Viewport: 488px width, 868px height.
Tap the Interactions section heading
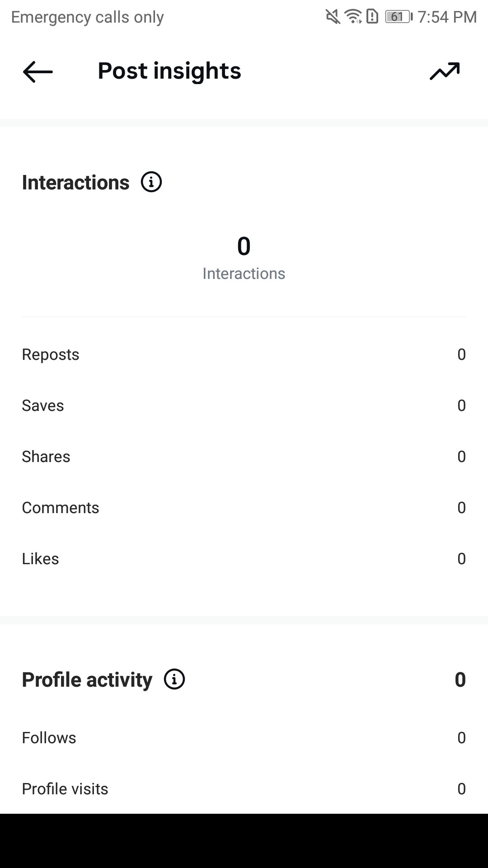76,183
